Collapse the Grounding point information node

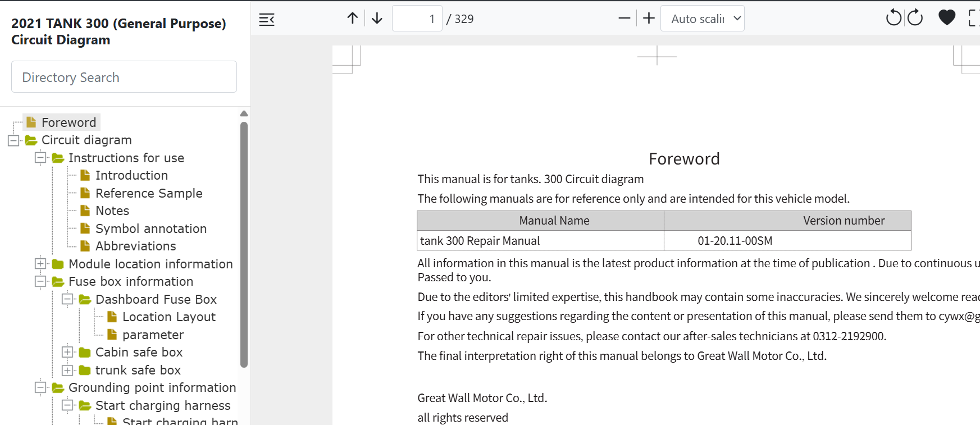[40, 387]
